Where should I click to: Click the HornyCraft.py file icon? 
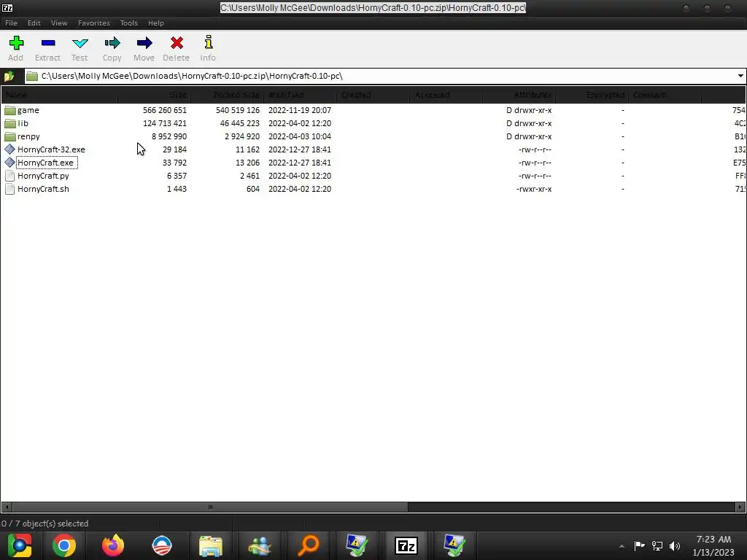(10, 176)
